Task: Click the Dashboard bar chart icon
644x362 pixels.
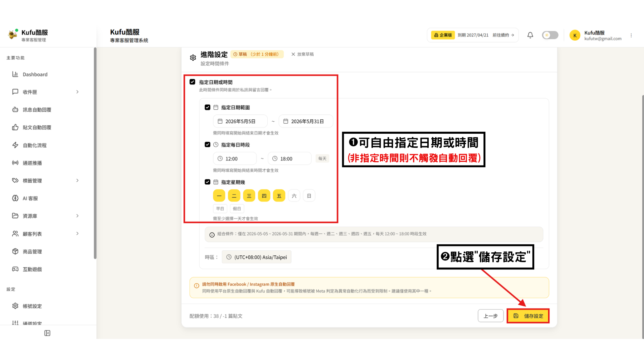Action: pos(15,74)
